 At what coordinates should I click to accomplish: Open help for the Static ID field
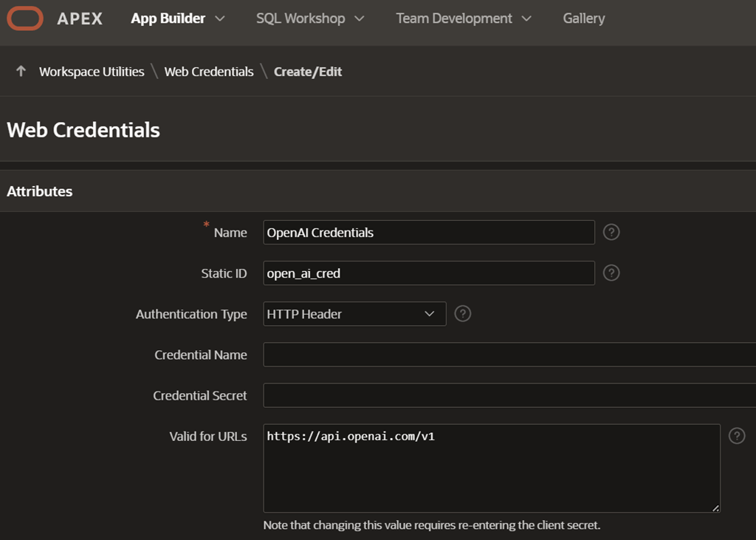(611, 273)
